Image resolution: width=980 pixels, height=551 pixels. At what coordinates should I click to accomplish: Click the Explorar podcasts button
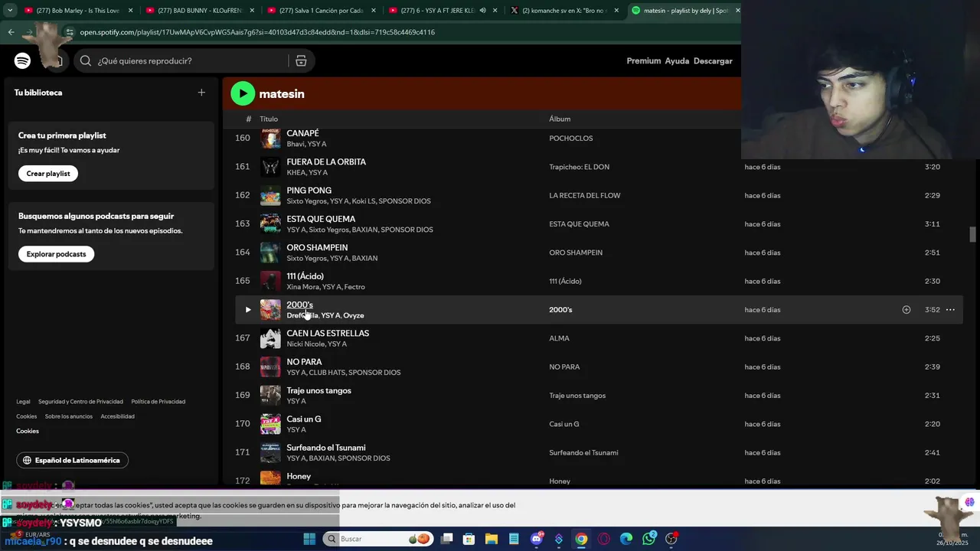point(56,254)
